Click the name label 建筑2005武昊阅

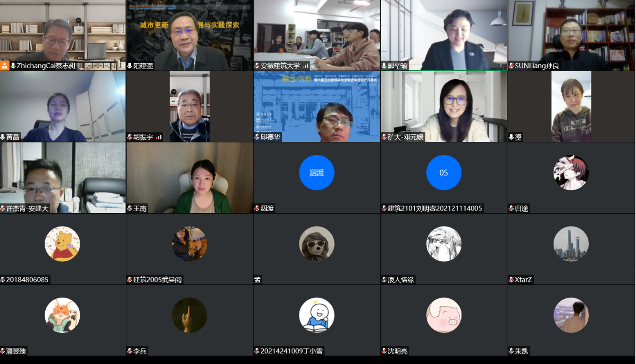tap(157, 279)
